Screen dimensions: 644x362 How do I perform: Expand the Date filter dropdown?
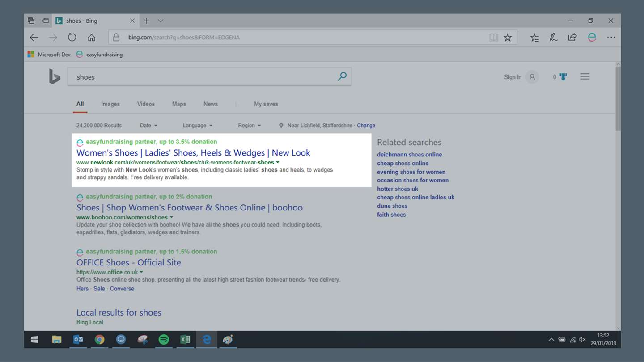pos(148,126)
